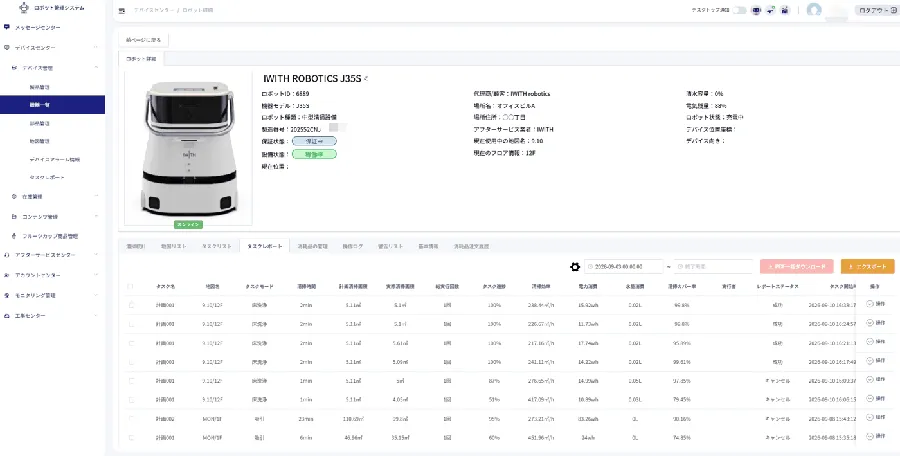Open タスクレポート in the sidebar menu
Screen dimensions: 900x456
[47, 177]
